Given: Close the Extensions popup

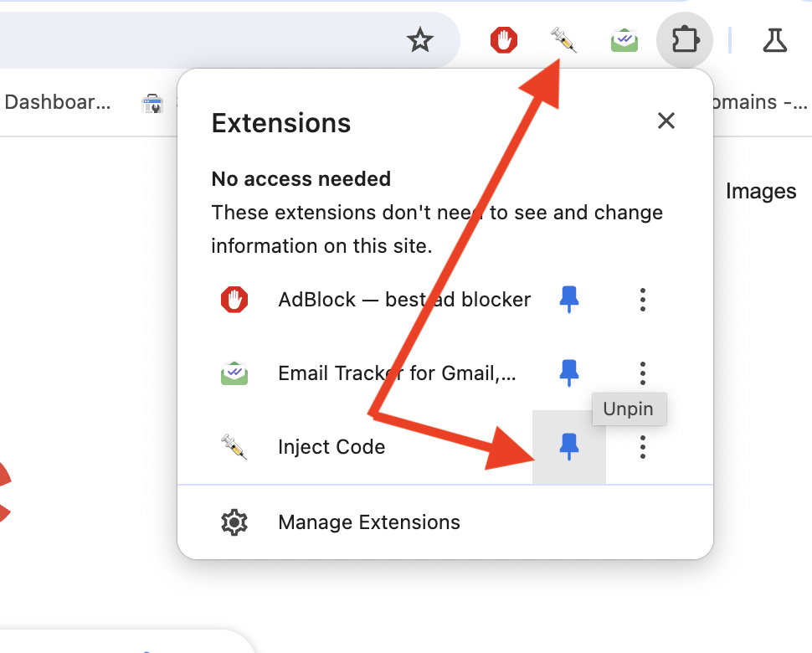Looking at the screenshot, I should [666, 121].
